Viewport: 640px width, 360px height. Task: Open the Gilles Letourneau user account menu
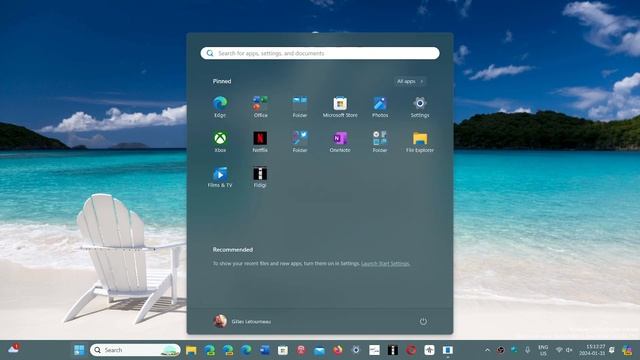[242, 321]
